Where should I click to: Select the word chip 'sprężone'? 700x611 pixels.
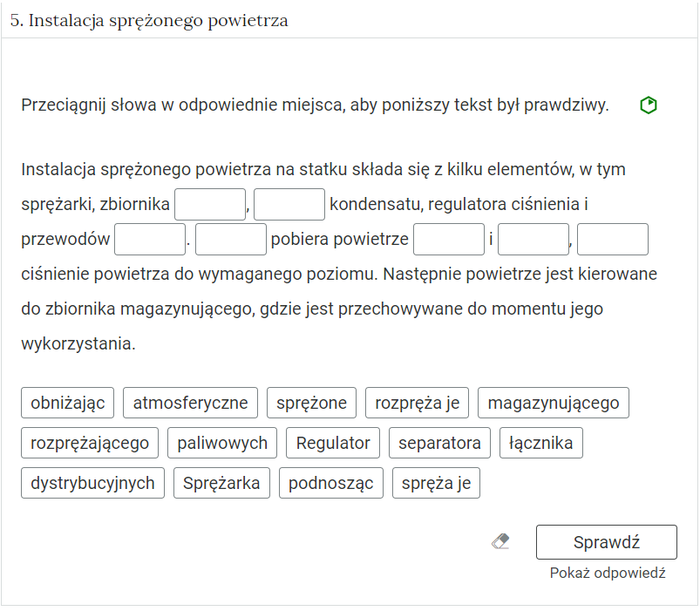tap(310, 403)
